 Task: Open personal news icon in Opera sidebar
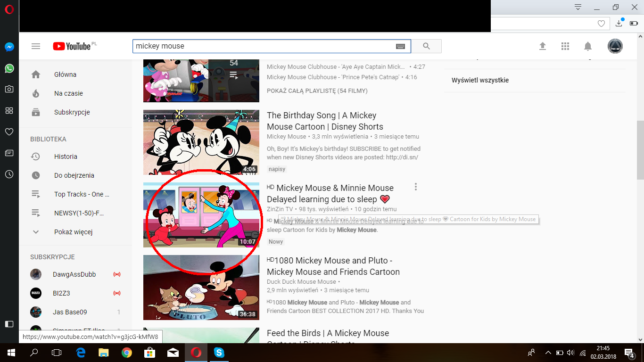click(9, 153)
